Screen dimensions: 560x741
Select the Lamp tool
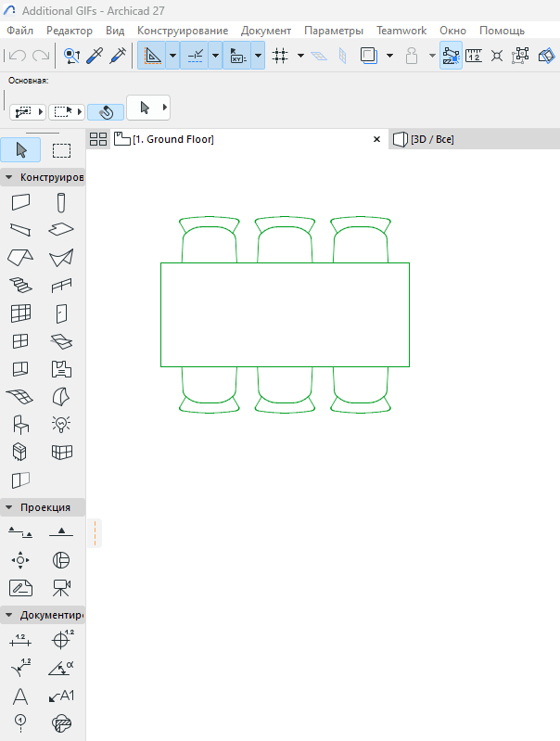(x=61, y=425)
